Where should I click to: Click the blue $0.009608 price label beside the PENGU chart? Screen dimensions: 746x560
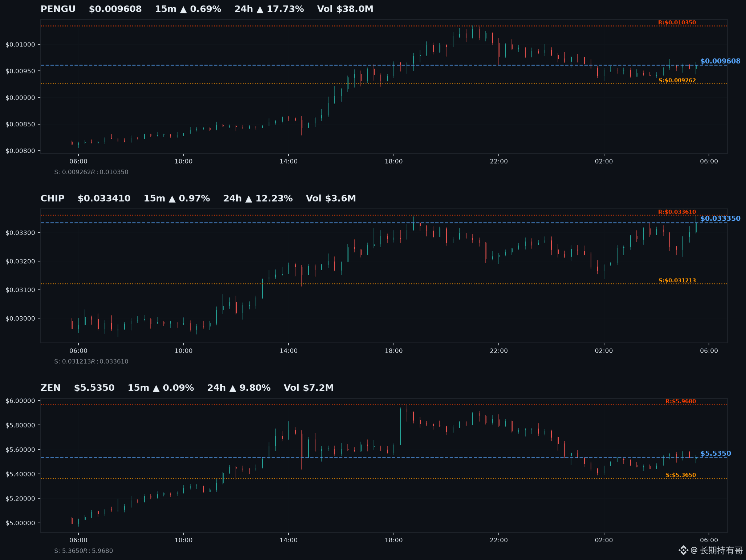click(x=720, y=61)
